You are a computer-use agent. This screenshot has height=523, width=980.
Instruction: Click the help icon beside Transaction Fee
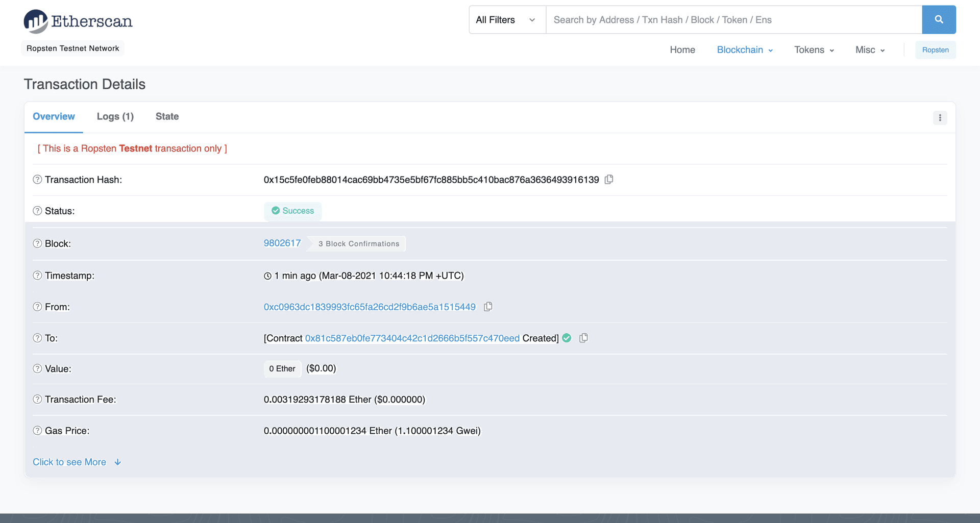tap(37, 400)
